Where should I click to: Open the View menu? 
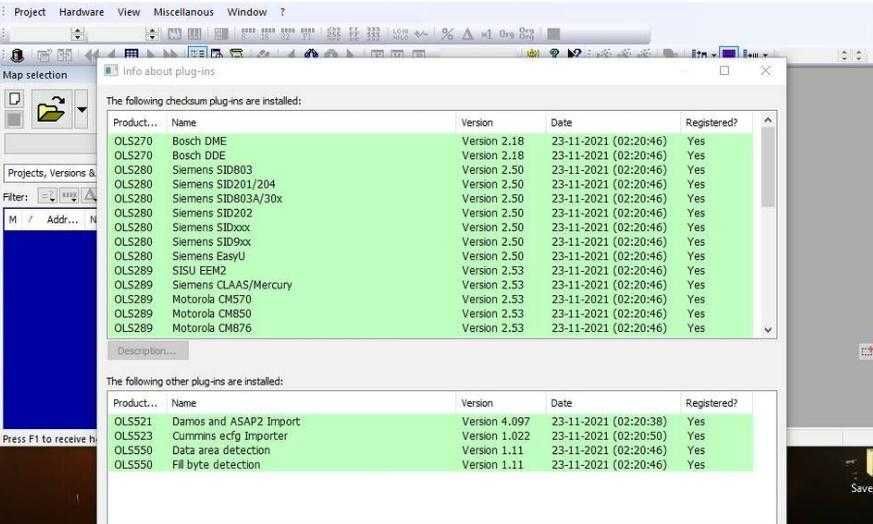click(129, 12)
